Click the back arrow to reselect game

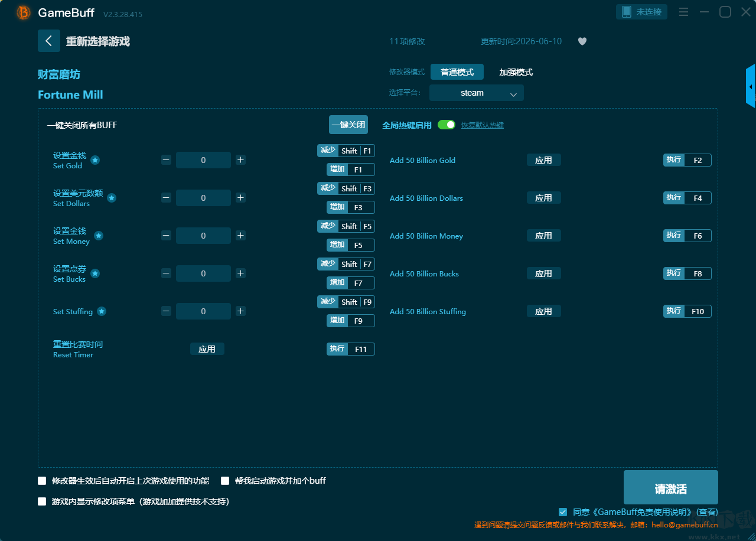[49, 41]
